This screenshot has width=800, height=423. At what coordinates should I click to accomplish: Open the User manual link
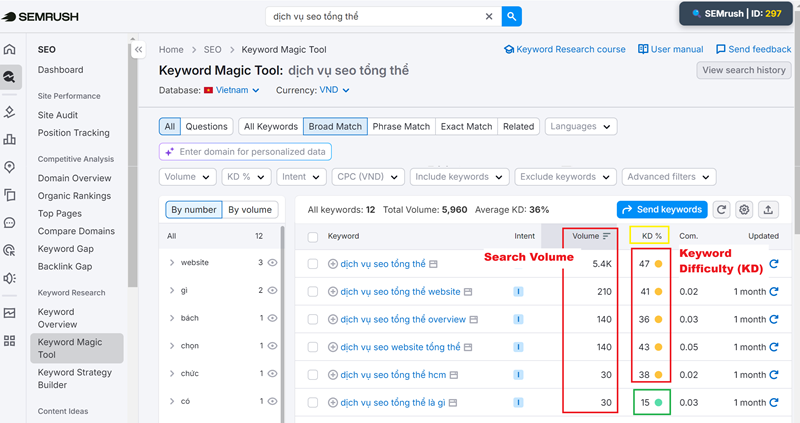(670, 49)
